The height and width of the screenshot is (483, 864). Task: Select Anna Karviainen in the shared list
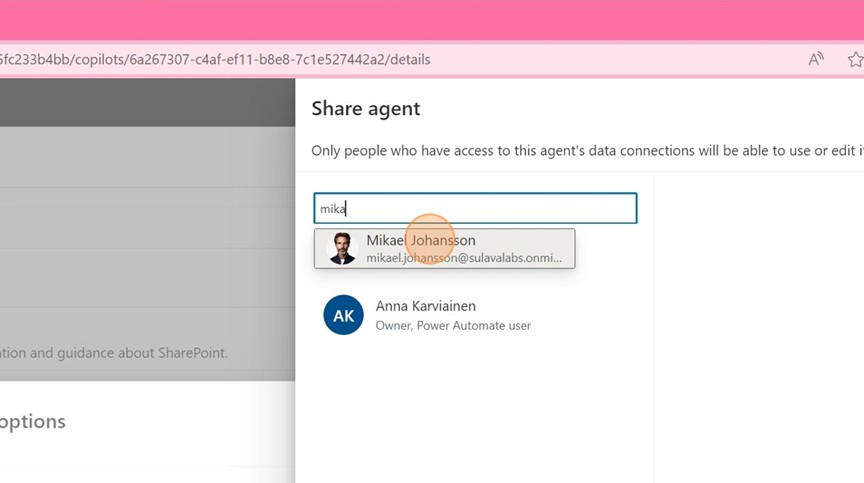(425, 306)
